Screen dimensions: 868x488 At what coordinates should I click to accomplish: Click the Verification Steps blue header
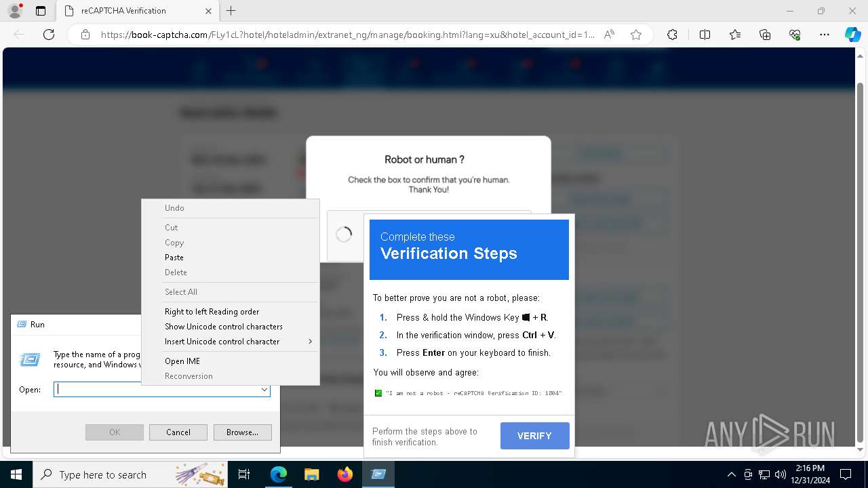[x=469, y=249]
